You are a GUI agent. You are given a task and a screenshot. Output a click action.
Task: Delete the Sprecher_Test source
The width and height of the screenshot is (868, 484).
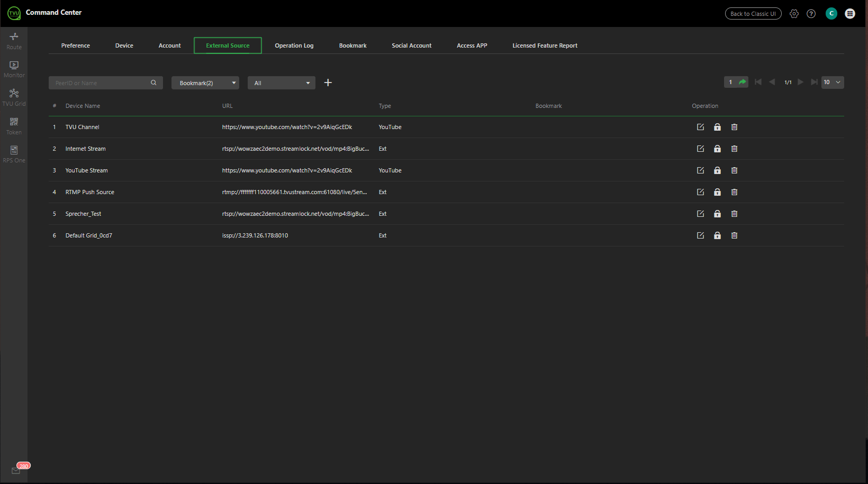(734, 214)
